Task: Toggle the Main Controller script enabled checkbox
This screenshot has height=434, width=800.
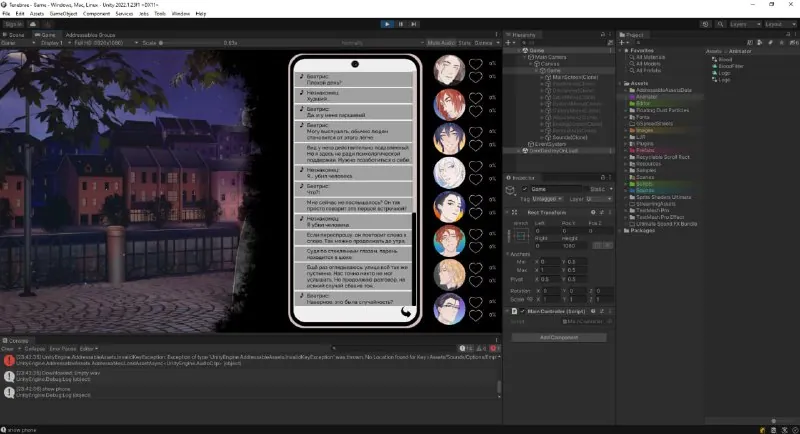Action: coord(522,311)
